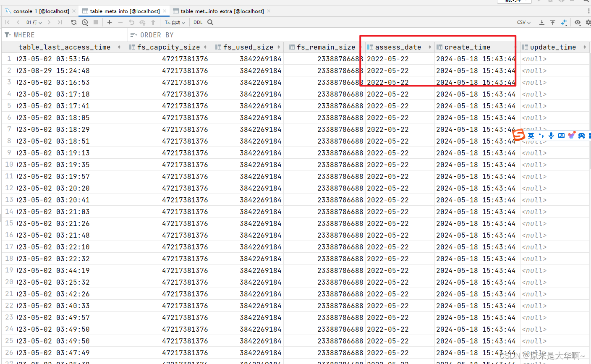Open the 81 行 page size dropdown
Screen dimensions: 591x364
tap(34, 22)
